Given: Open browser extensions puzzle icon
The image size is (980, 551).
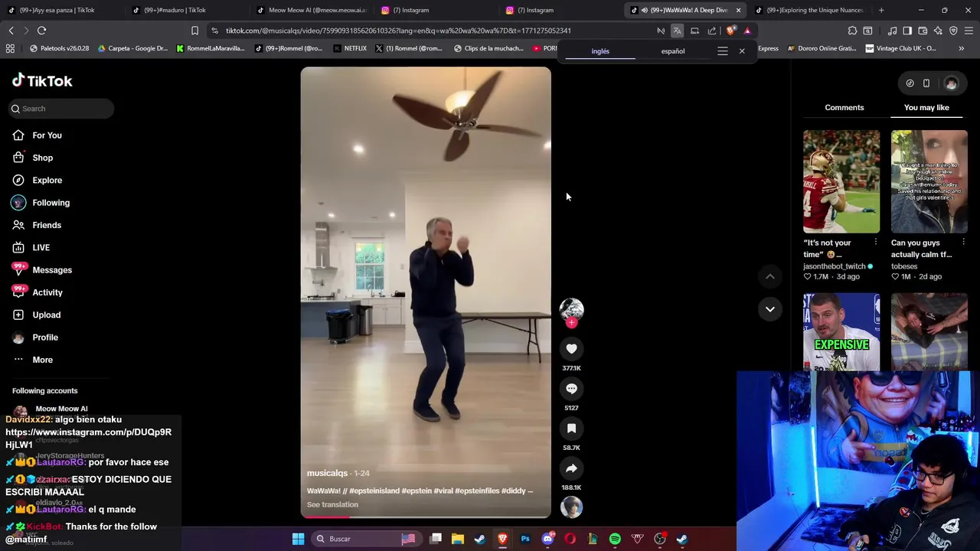Looking at the screenshot, I should pyautogui.click(x=852, y=31).
